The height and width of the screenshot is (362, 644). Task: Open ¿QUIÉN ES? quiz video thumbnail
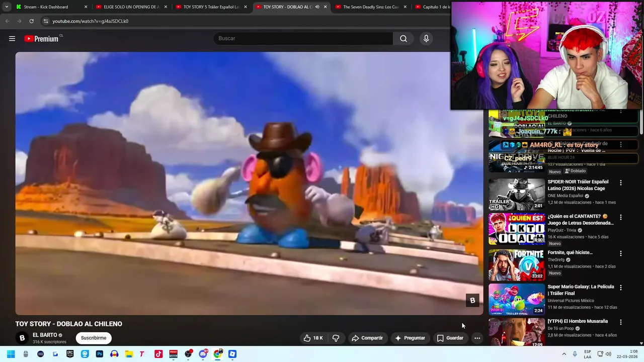click(517, 229)
